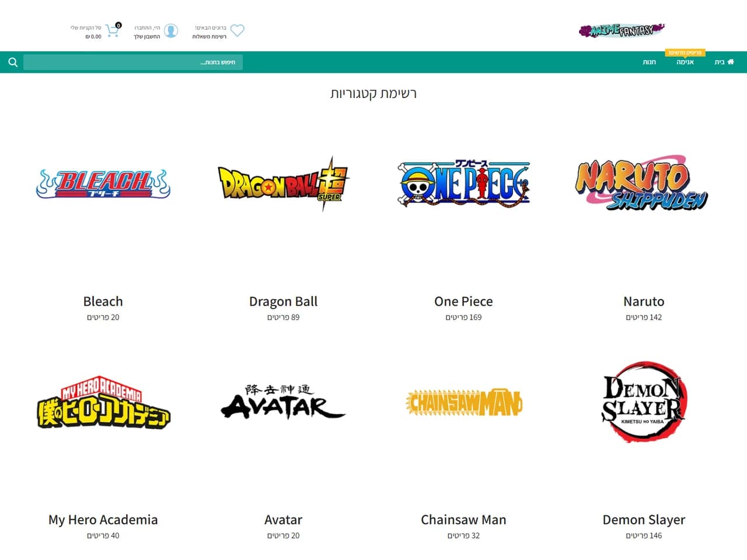Go to the בית home menu item
Screen dimensions: 747x560
click(x=724, y=62)
